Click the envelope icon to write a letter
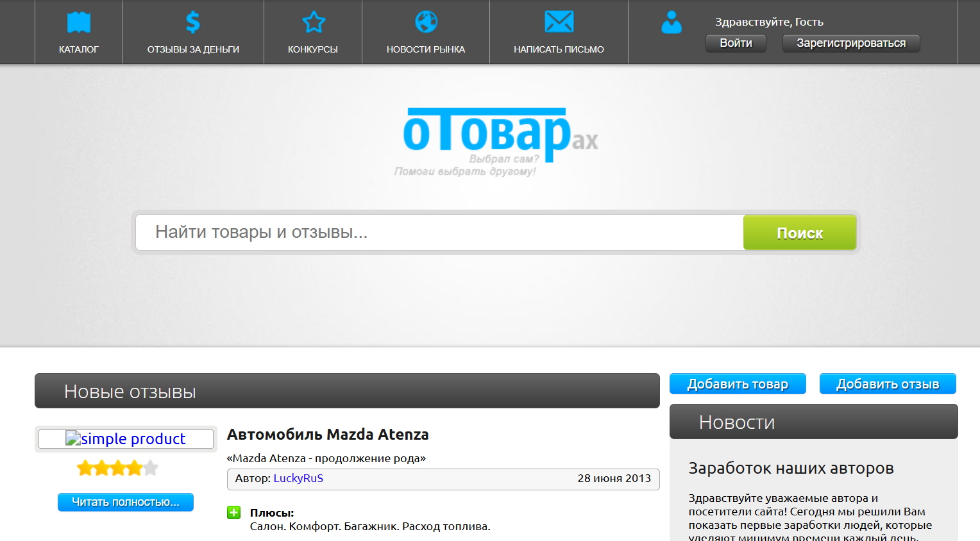Image resolution: width=980 pixels, height=541 pixels. coord(559,22)
